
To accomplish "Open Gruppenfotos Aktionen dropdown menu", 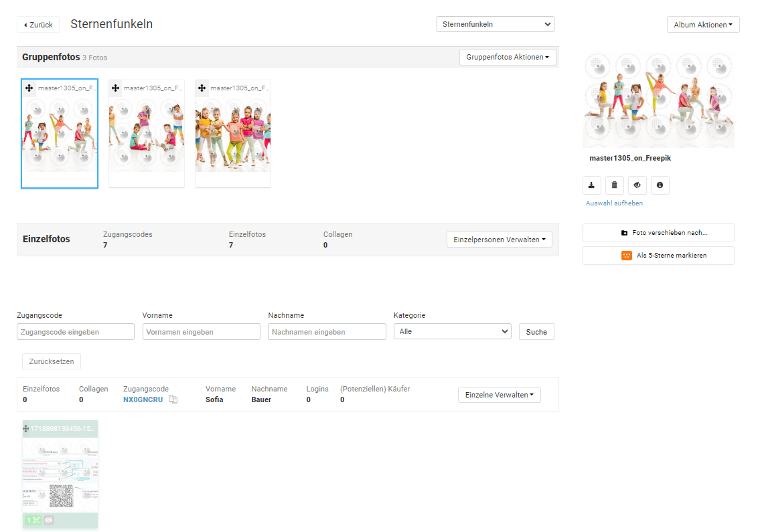I will (x=507, y=57).
